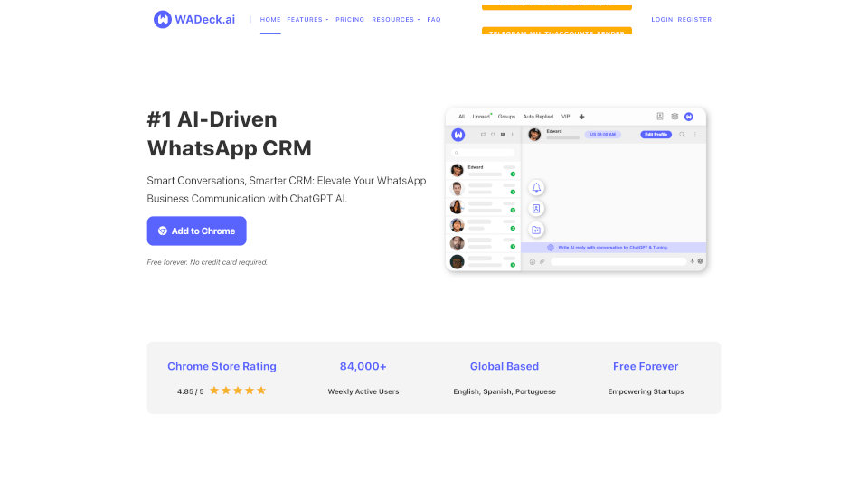The image size is (868, 480).
Task: Select the Unread tab in the mockup
Action: point(481,117)
